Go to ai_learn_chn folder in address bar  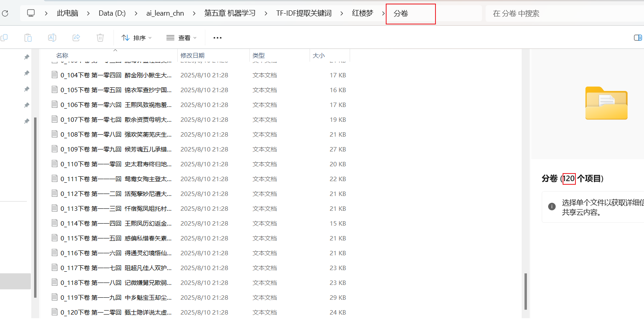coord(165,13)
